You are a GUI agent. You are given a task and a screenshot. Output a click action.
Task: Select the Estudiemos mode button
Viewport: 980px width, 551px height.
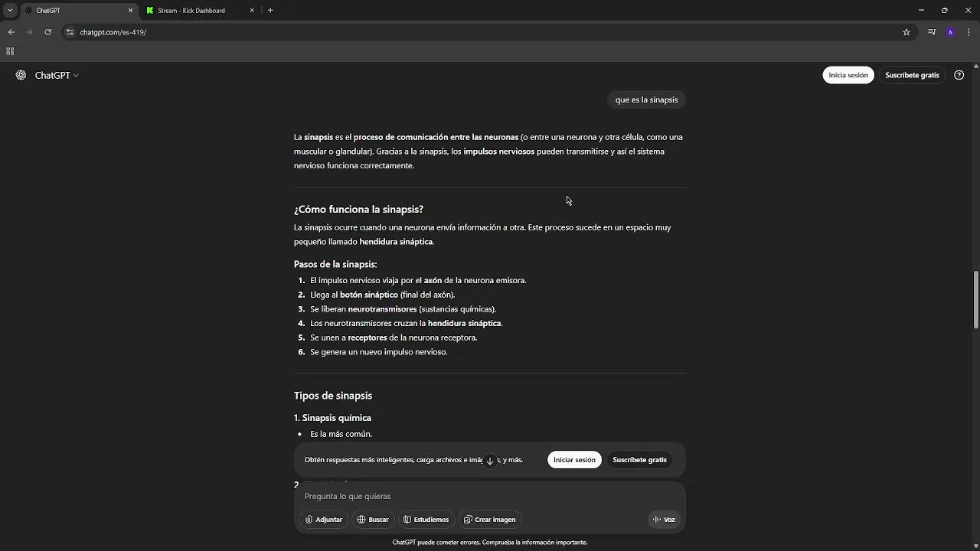tap(426, 520)
